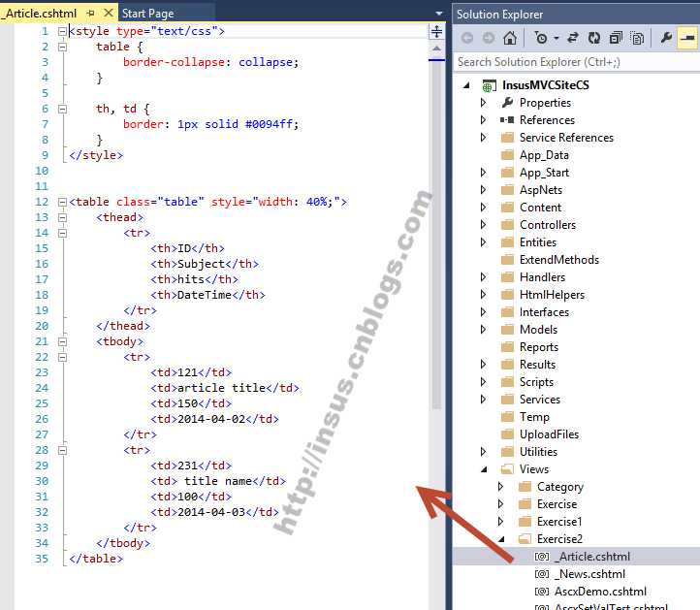Click the Handlers folder icon
Screen dimensions: 700x610
[x=507, y=276]
